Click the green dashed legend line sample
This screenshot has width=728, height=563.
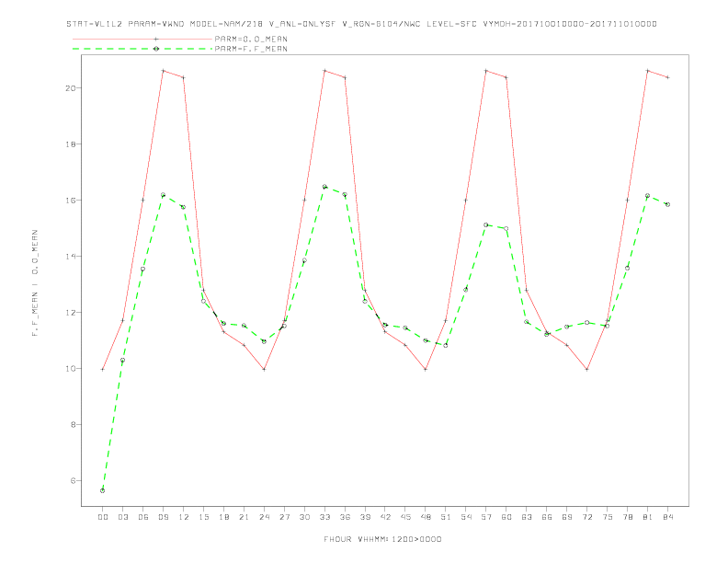[x=142, y=49]
